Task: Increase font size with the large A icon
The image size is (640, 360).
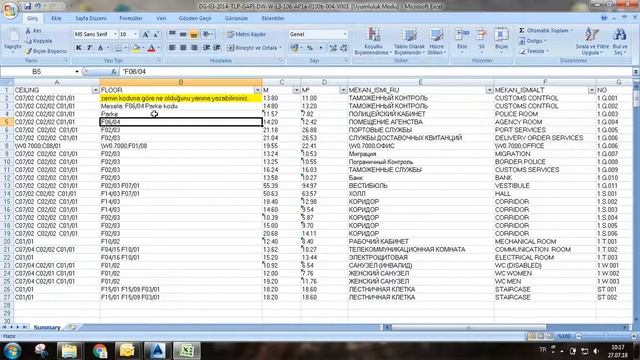Action: 146,35
